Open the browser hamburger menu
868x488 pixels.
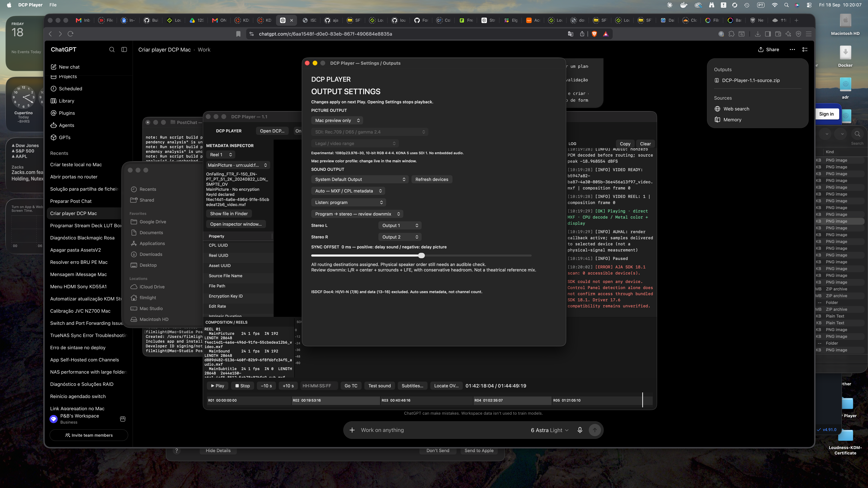click(808, 34)
